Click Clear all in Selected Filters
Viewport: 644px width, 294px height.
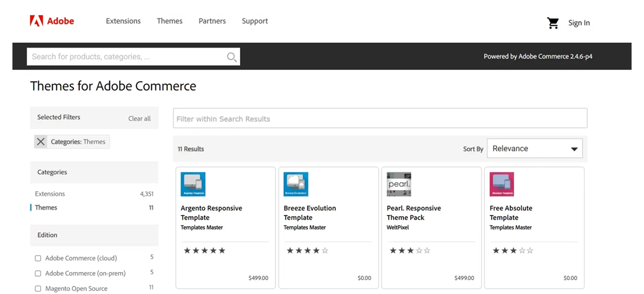coord(139,118)
